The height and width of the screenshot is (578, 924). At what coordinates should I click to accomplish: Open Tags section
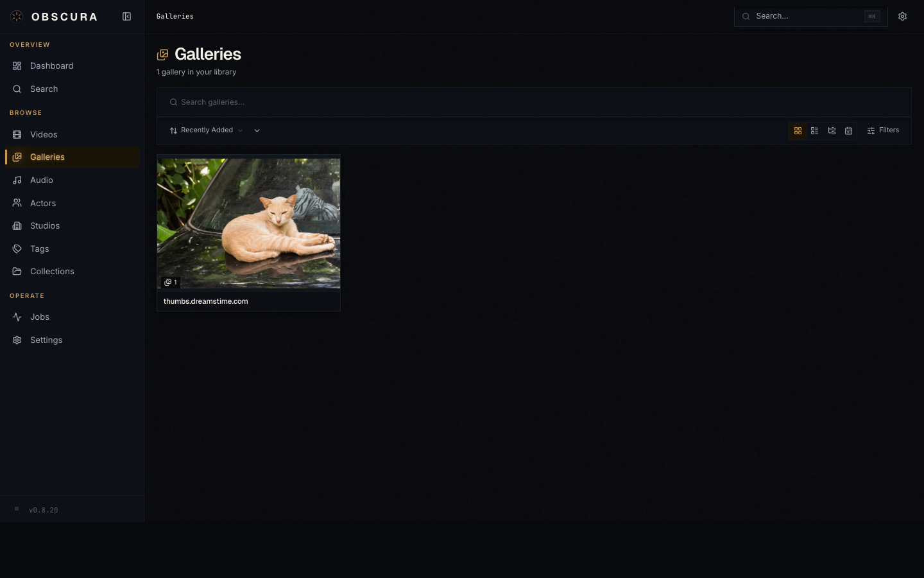tap(72, 249)
